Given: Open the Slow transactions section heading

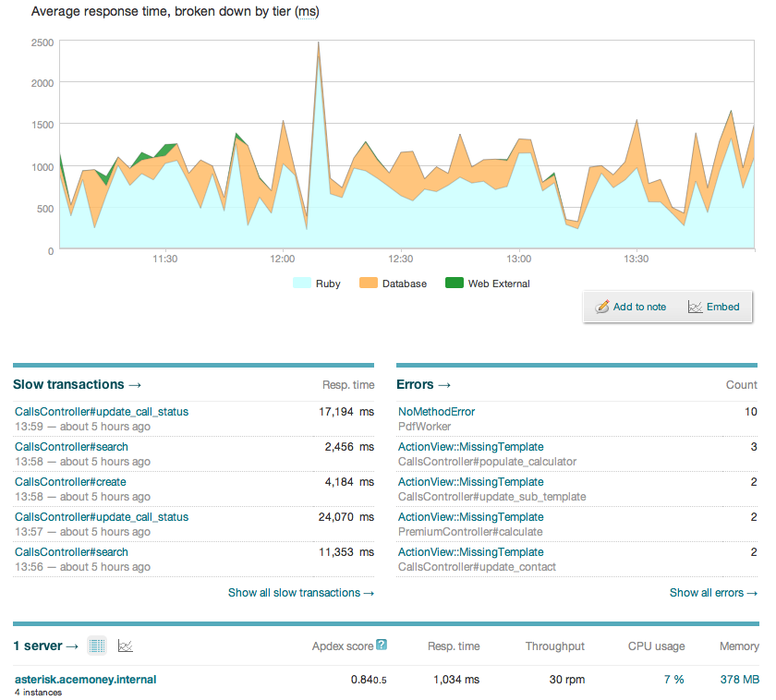Looking at the screenshot, I should coord(78,384).
